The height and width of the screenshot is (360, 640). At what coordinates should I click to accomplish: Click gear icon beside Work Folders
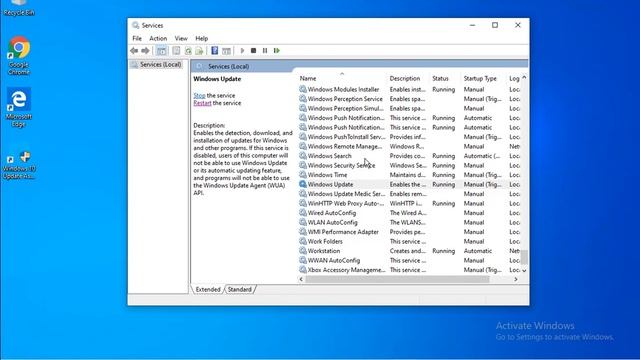[x=303, y=241]
